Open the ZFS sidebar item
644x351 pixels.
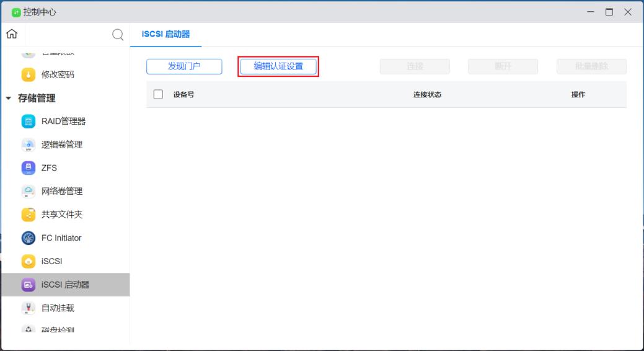click(49, 168)
